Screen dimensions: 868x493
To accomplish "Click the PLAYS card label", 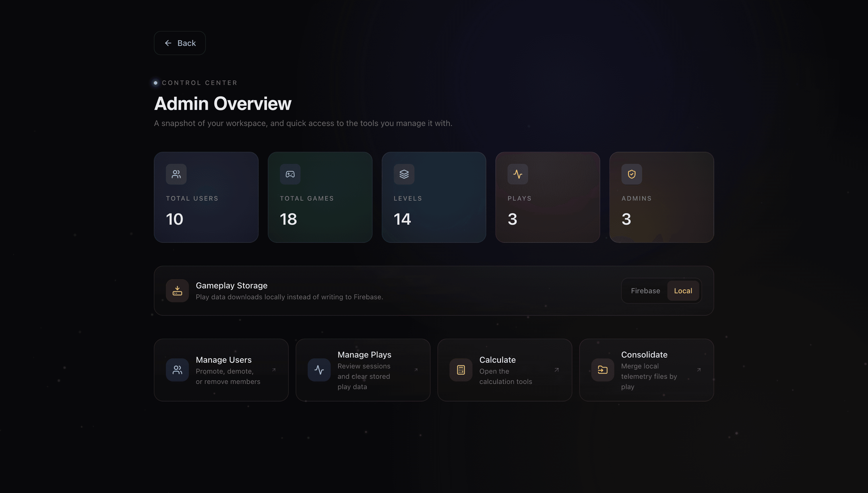I will coord(520,198).
